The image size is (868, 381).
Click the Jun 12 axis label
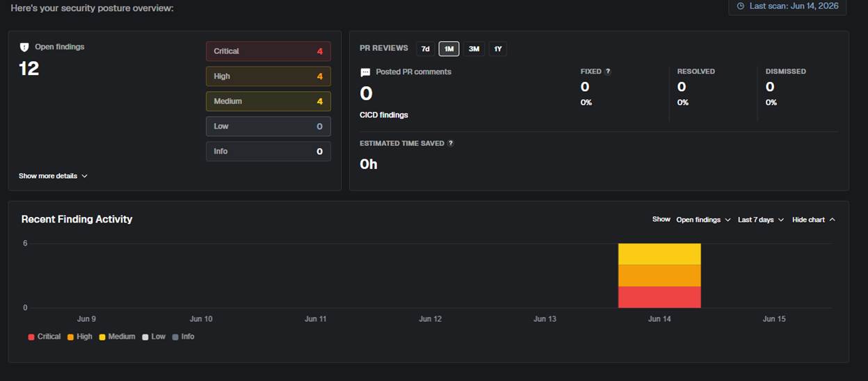click(430, 319)
